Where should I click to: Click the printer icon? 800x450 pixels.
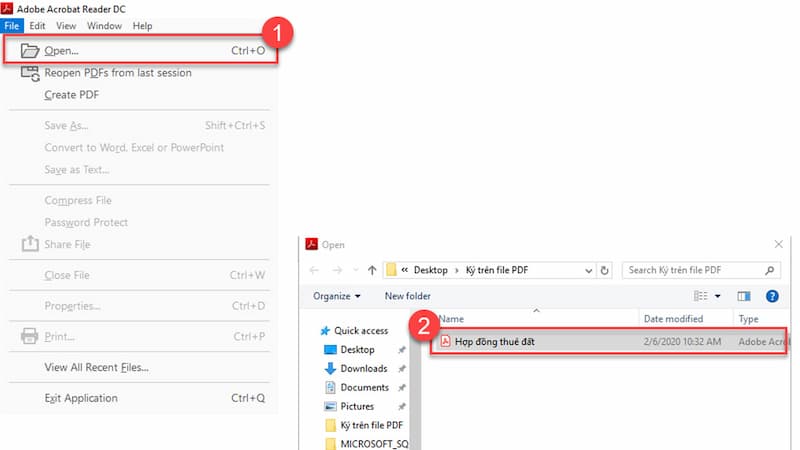tap(30, 336)
